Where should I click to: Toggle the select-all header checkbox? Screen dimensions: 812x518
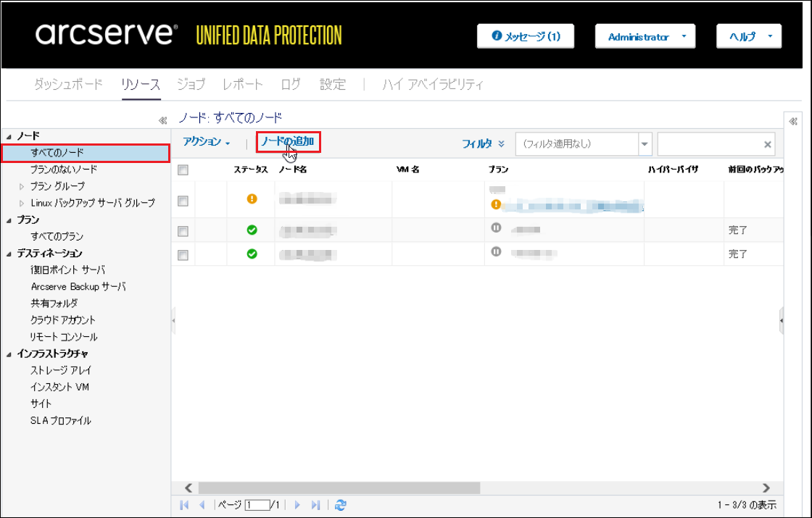[x=183, y=170]
